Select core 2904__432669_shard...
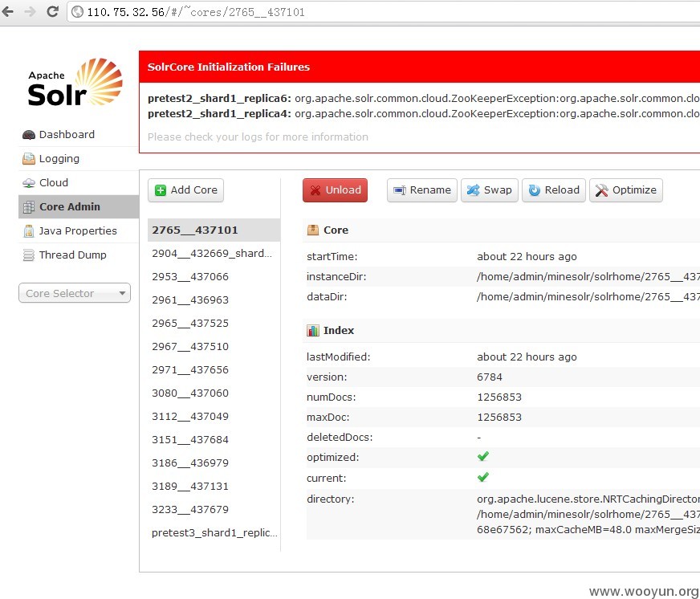Image resolution: width=700 pixels, height=599 pixels. (214, 253)
